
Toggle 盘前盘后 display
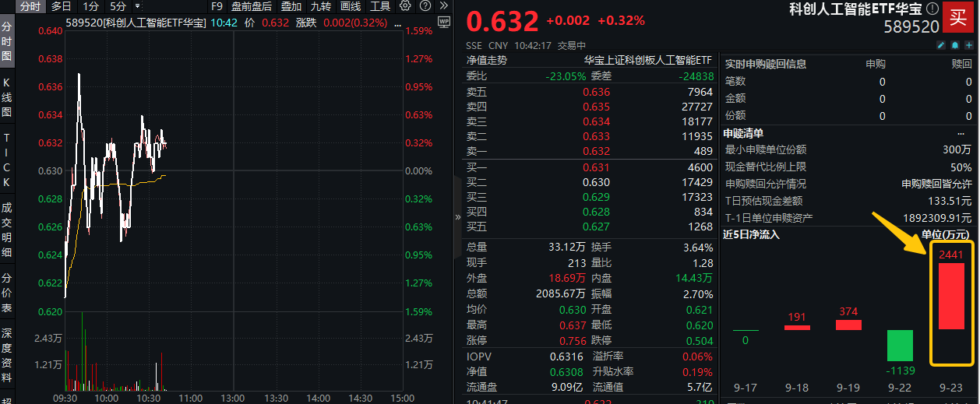(x=251, y=6)
